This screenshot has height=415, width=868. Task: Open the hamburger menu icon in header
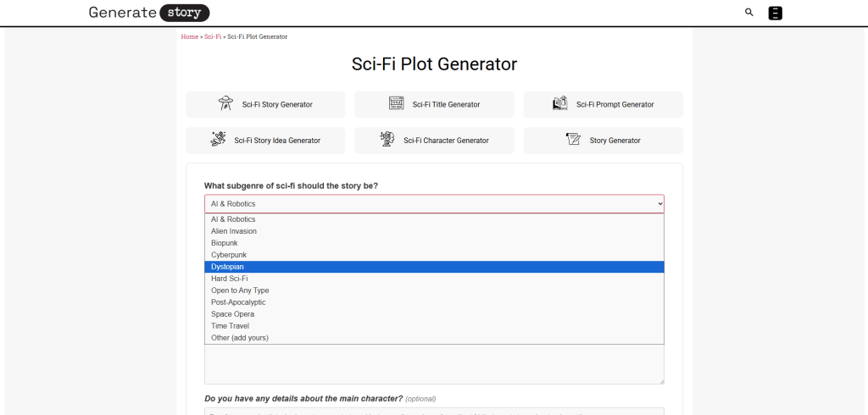pyautogui.click(x=775, y=13)
